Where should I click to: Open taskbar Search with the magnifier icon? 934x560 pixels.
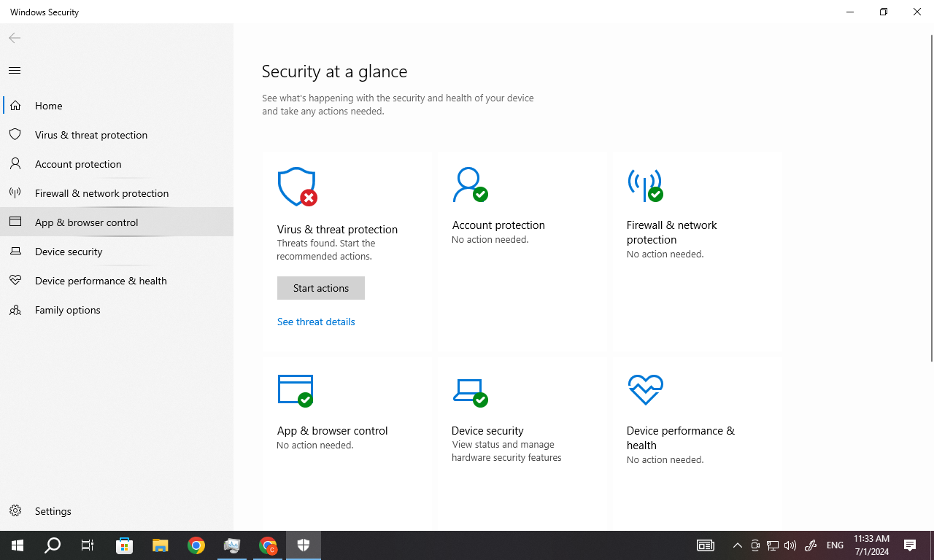[x=53, y=545]
